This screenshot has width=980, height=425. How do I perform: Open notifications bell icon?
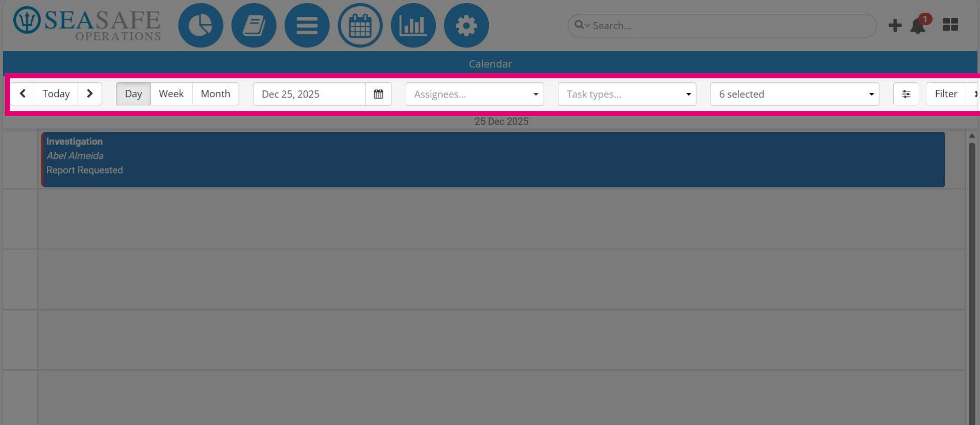pos(918,26)
